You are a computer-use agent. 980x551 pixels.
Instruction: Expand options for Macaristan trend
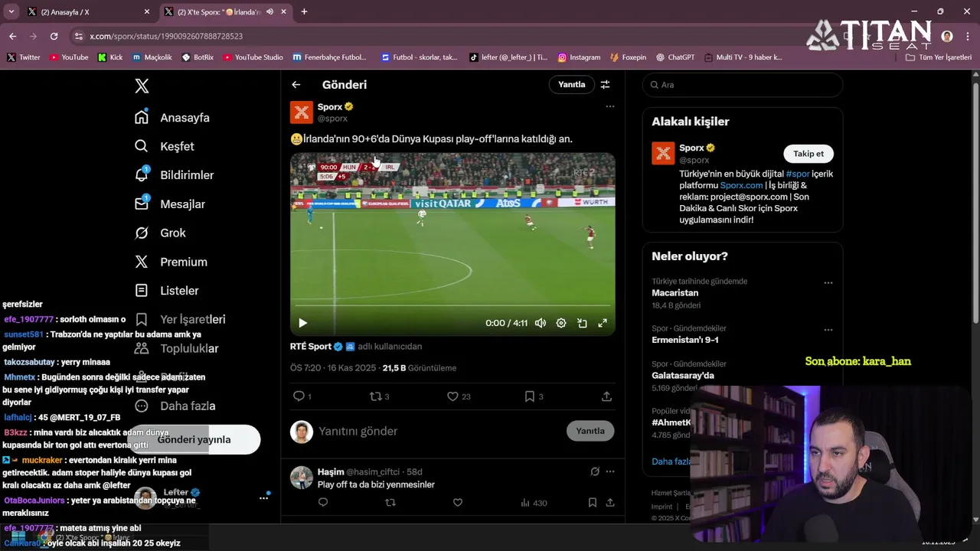828,283
